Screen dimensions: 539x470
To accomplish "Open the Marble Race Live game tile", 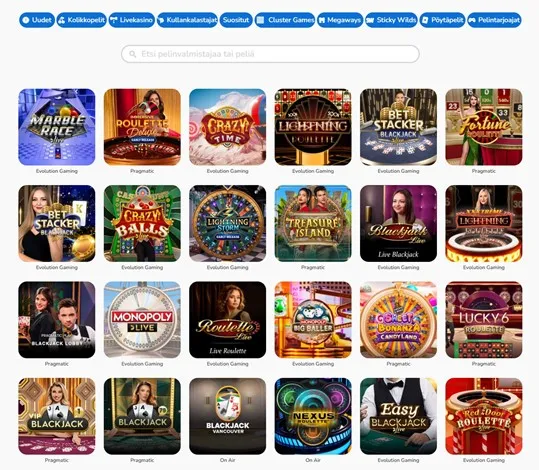I will (x=57, y=127).
